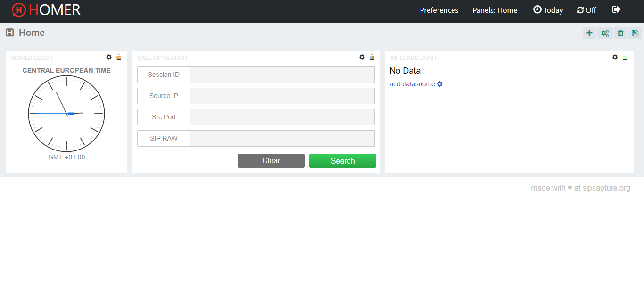Image resolution: width=644 pixels, height=299 pixels.
Task: Open the Panels: Home dropdown
Action: click(x=495, y=9)
